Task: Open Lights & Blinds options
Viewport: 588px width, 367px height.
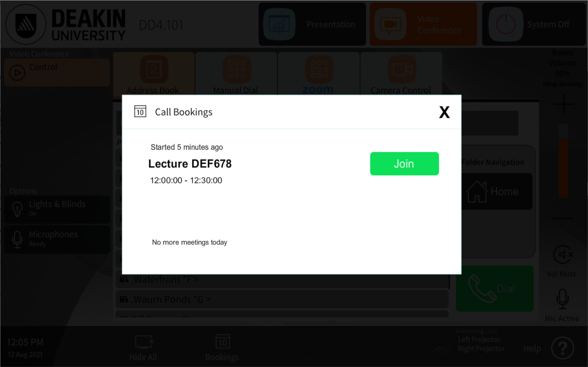Action: 57,209
